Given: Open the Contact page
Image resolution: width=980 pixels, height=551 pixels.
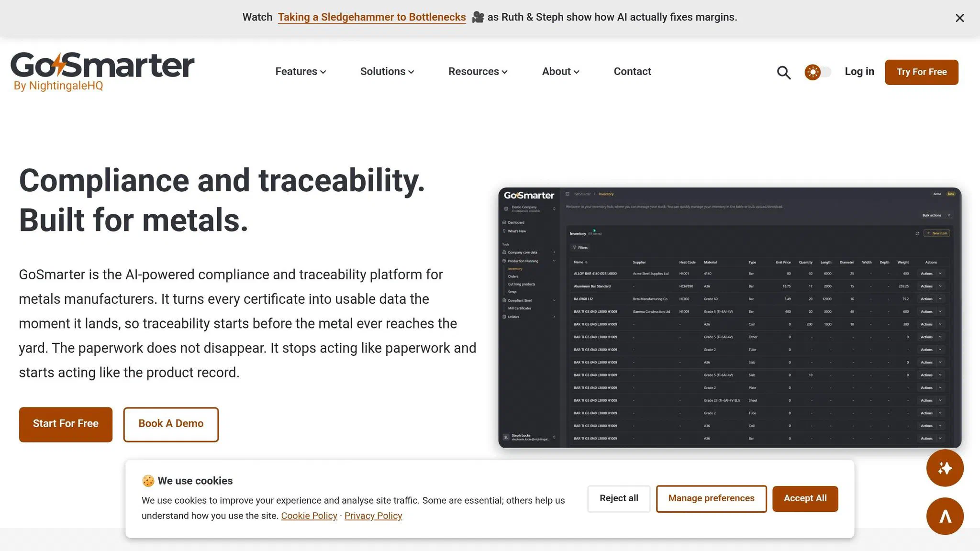Looking at the screenshot, I should click(632, 72).
